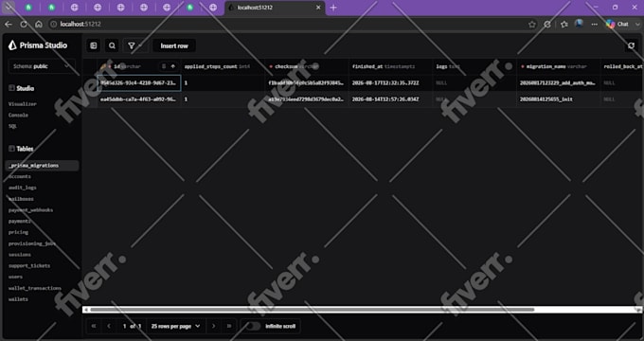Open the browser favorites list icon
Screen dimensions: 644x341
[x=564, y=25]
